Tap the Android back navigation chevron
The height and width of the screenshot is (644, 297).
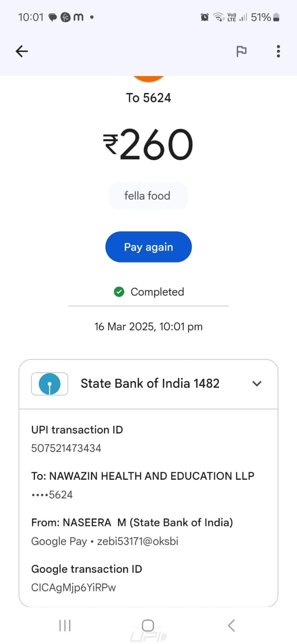coord(231,625)
